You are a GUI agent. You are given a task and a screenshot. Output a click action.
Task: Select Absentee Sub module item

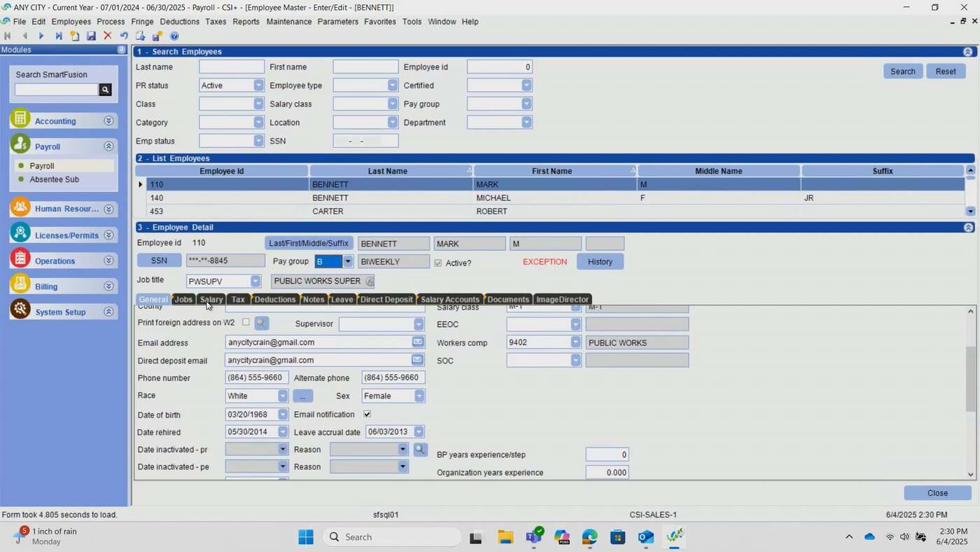[54, 179]
